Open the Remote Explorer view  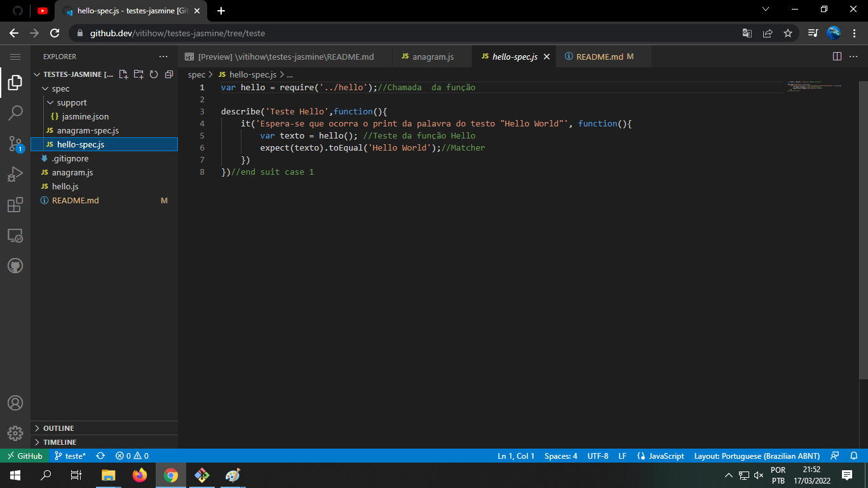[15, 235]
